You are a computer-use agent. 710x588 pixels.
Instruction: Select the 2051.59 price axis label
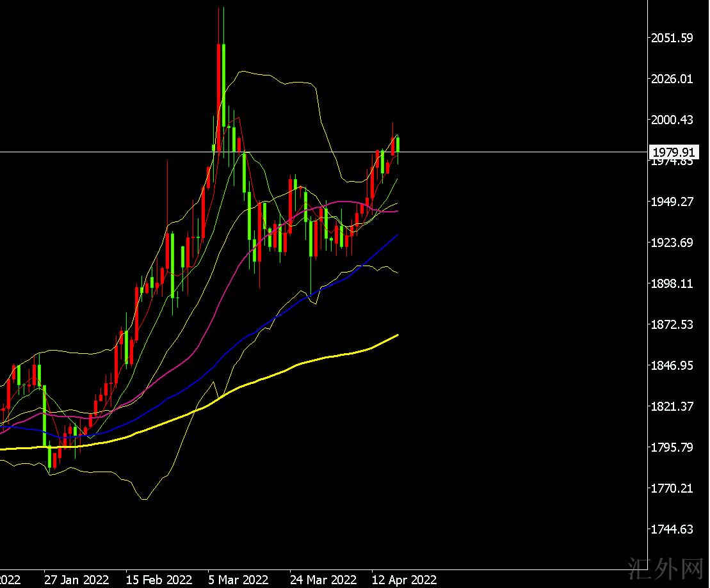(672, 38)
